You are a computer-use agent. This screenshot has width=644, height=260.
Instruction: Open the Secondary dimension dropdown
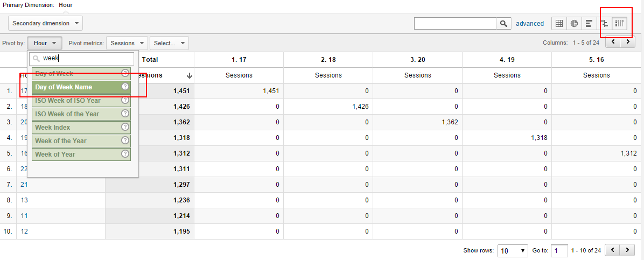click(46, 23)
